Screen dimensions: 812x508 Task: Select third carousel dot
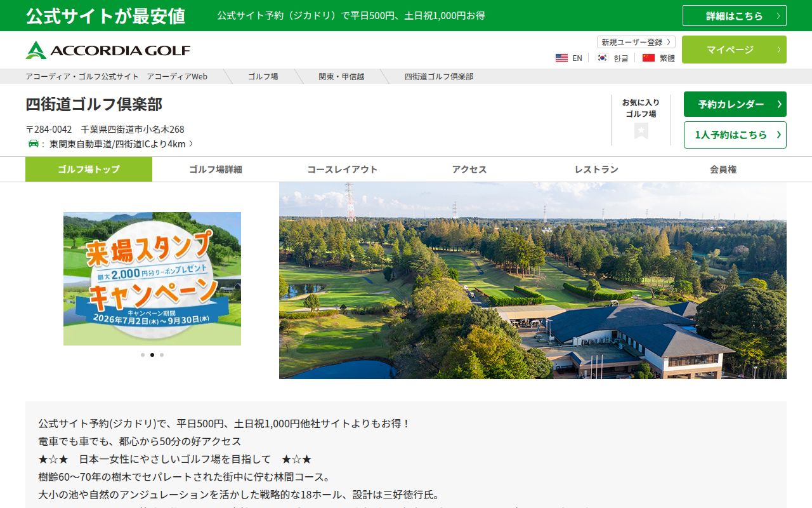click(x=162, y=355)
